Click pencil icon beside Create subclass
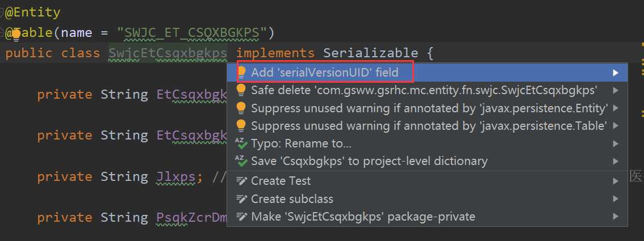Image resolution: width=644 pixels, height=241 pixels. 241,199
